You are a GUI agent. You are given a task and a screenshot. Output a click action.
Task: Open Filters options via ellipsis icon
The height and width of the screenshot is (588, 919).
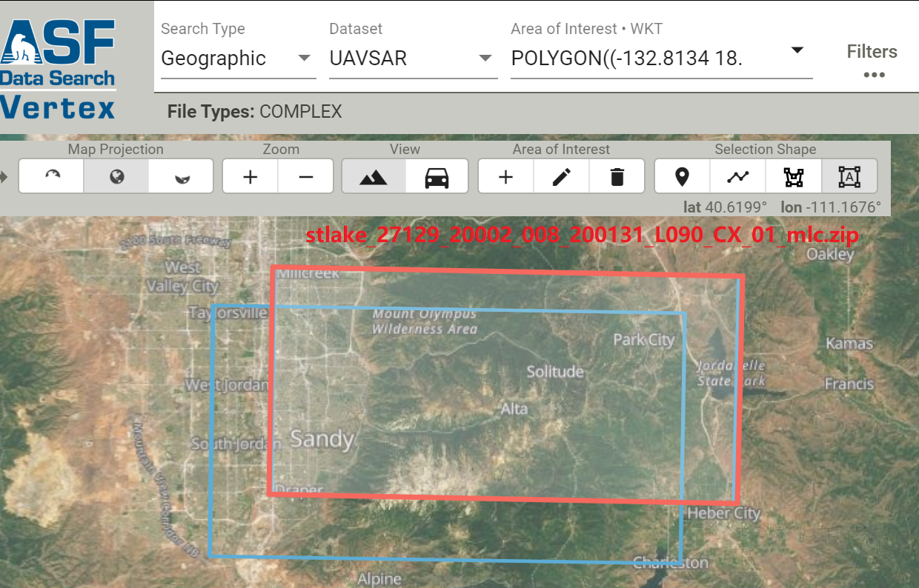pos(875,75)
